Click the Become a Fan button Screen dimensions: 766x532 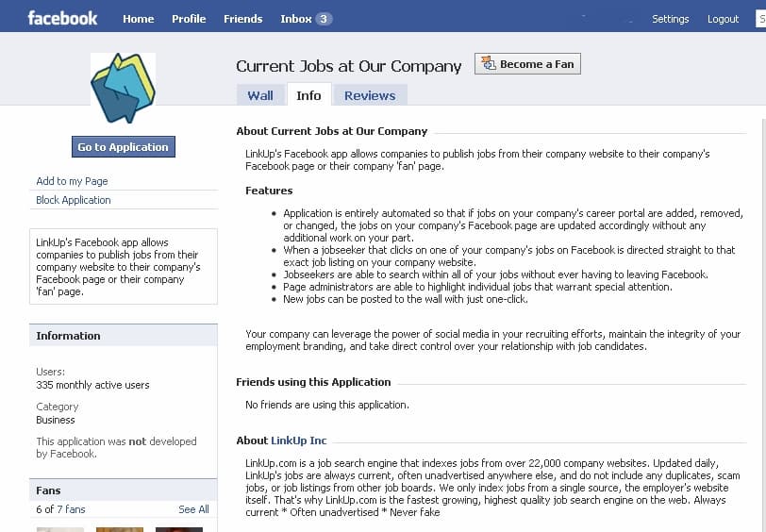[x=527, y=63]
